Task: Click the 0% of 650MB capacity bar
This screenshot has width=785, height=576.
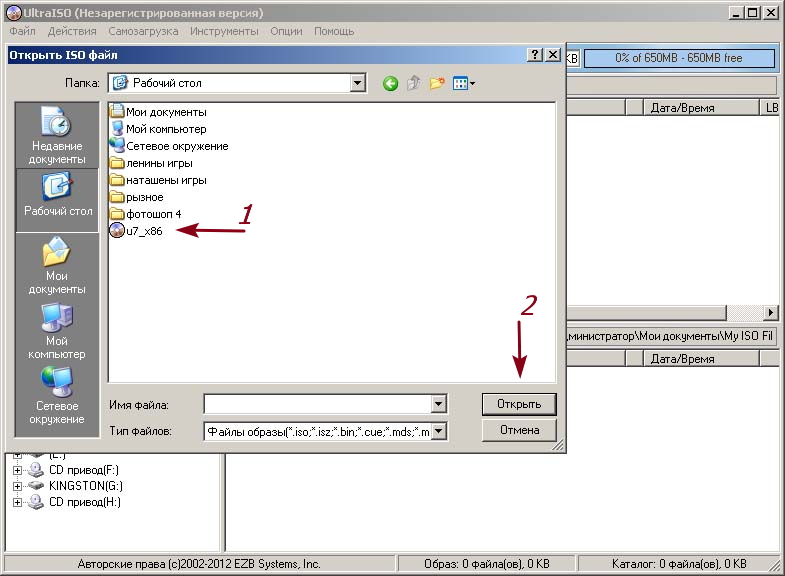Action: 679,58
